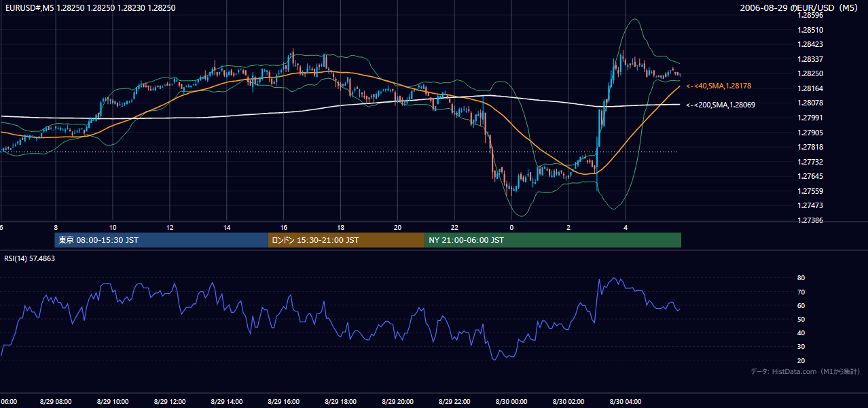Click the 8/30 02:00 time label
Viewport: 868px width, 408px height.
(569, 402)
